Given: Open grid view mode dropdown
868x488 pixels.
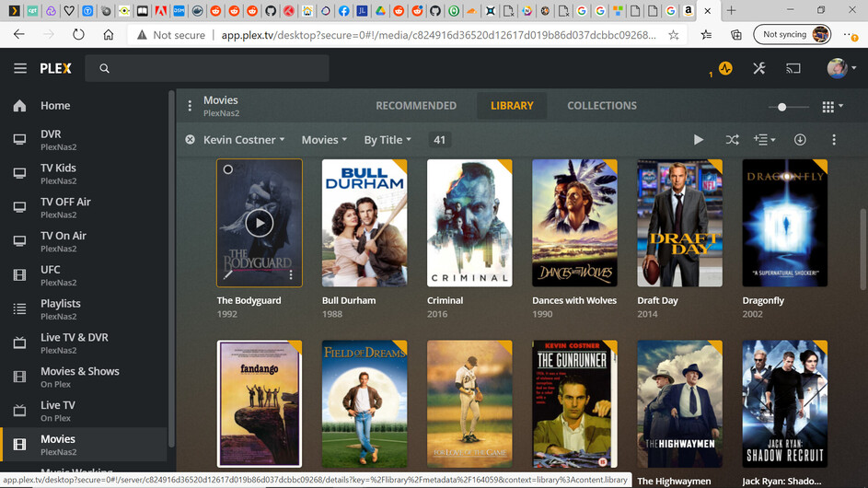Looking at the screenshot, I should [x=833, y=107].
